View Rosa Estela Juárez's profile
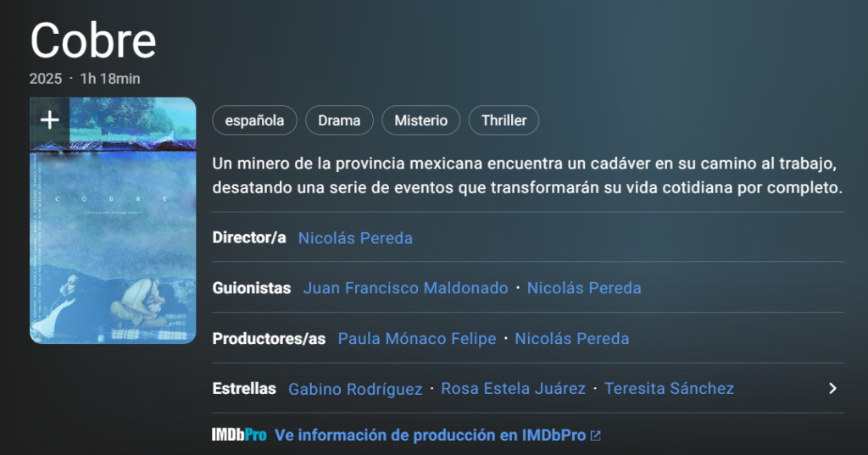Viewport: 868px width, 455px height. 514,389
